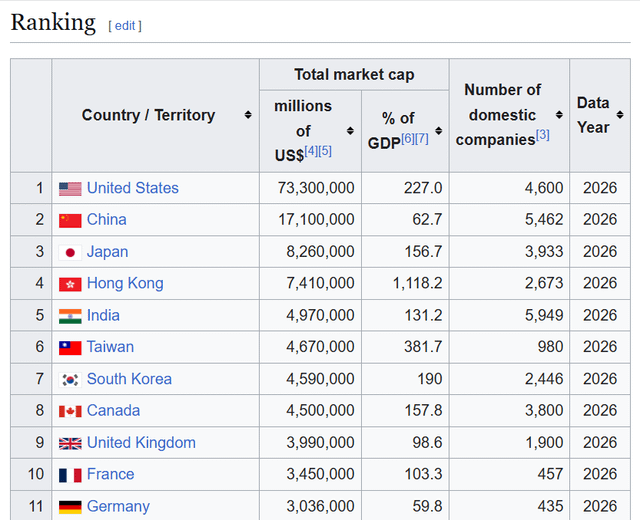Open the France link
640x520 pixels.
(110, 474)
